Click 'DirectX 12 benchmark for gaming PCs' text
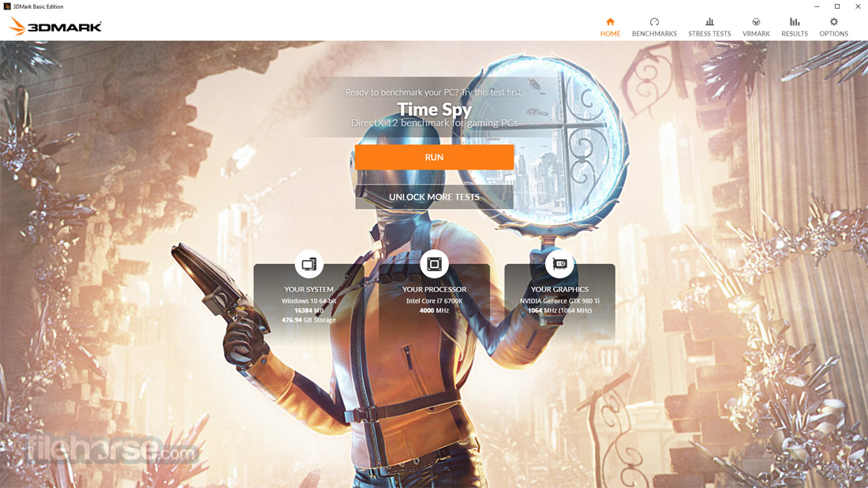This screenshot has width=868, height=488. click(x=435, y=123)
